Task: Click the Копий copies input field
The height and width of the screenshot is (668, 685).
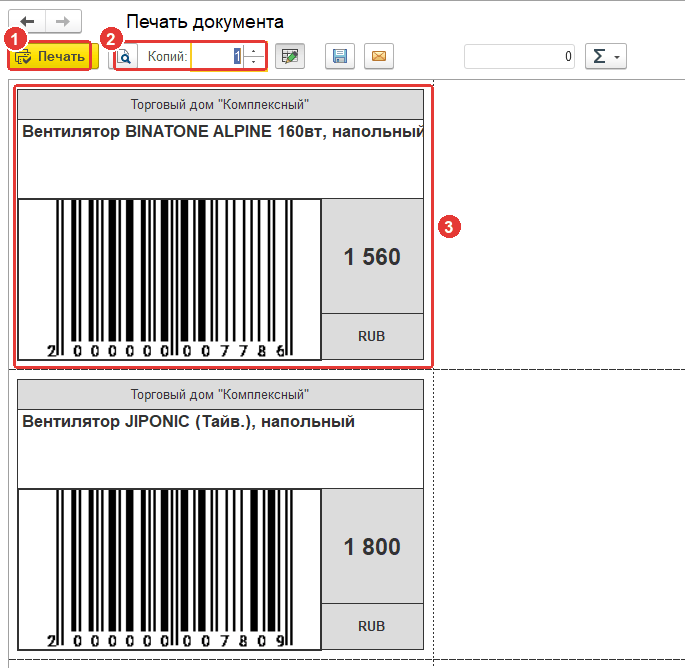Action: coord(216,56)
